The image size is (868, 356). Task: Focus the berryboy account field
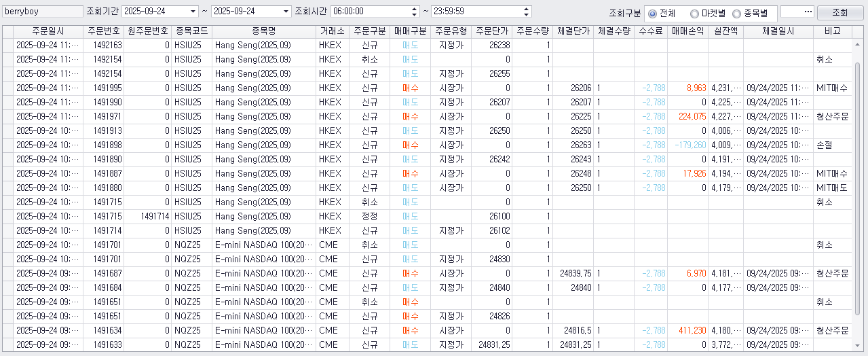[43, 12]
